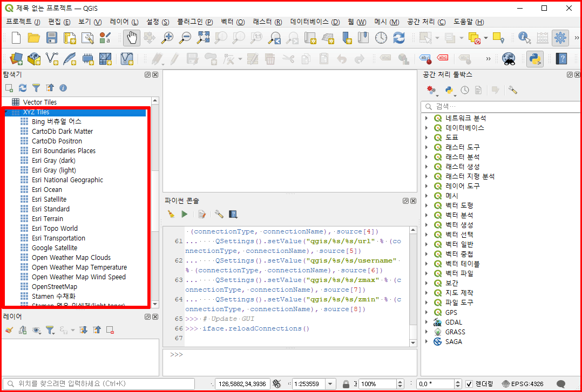Viewport: 582px width, 392px height.
Task: Collapse all browser tree items
Action: (50, 88)
